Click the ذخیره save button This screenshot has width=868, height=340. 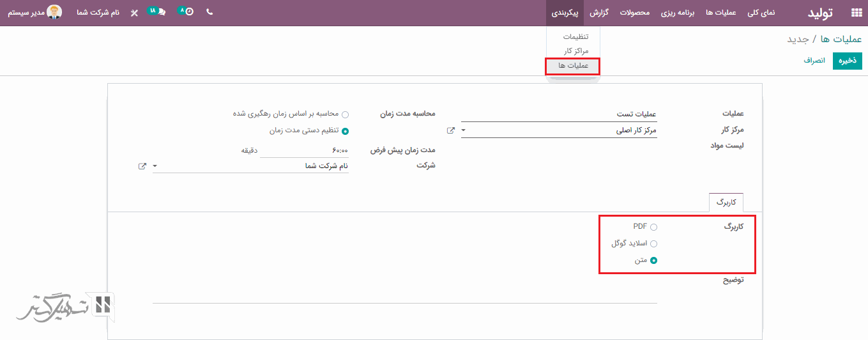point(847,61)
